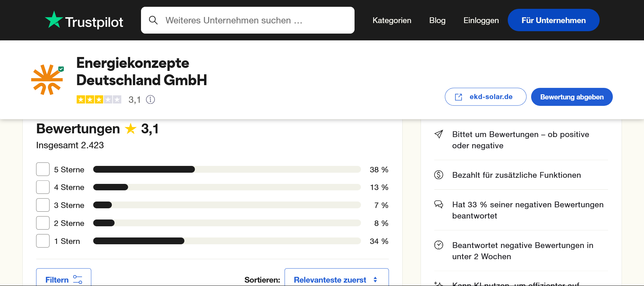This screenshot has width=644, height=286.
Task: Enable the 1 Stern filter checkbox
Action: tap(43, 241)
